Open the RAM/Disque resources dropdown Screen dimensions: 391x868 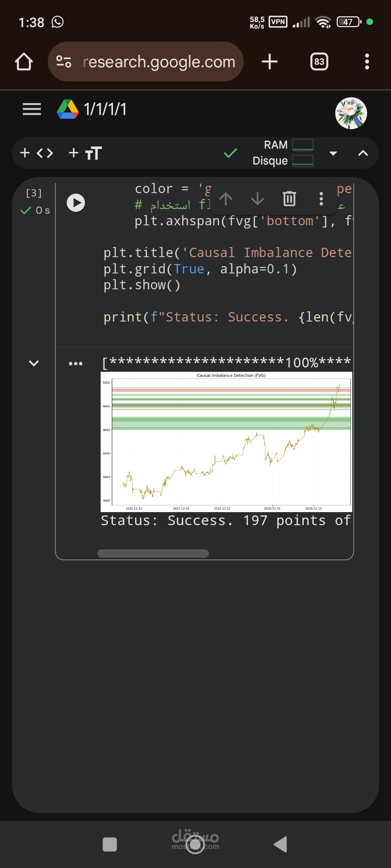click(x=333, y=153)
